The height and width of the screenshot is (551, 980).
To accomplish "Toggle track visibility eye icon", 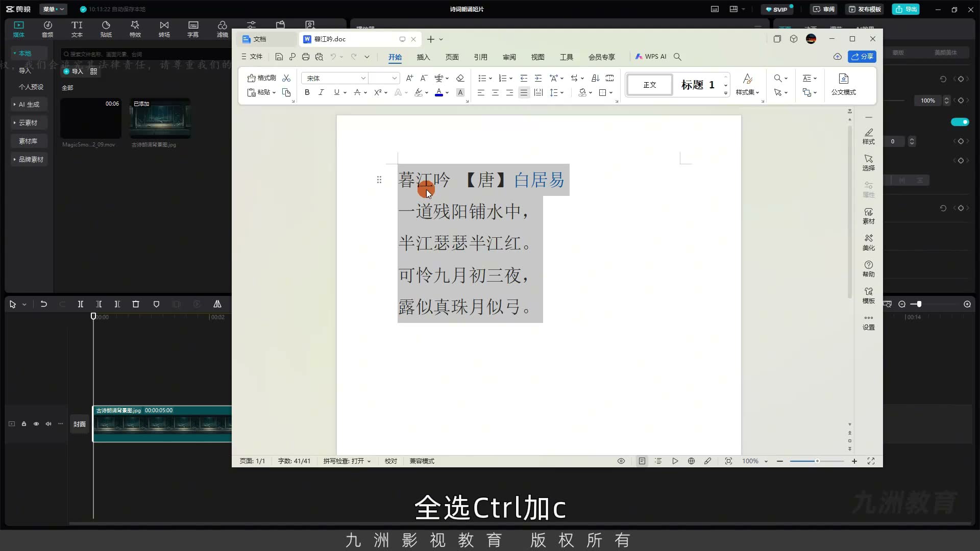I will pos(36,424).
